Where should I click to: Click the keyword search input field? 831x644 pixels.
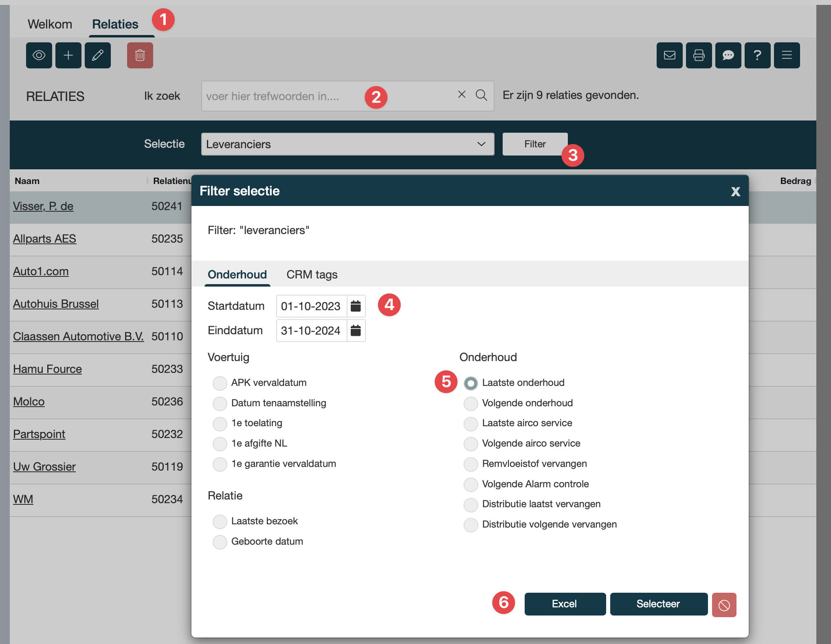pyautogui.click(x=285, y=96)
